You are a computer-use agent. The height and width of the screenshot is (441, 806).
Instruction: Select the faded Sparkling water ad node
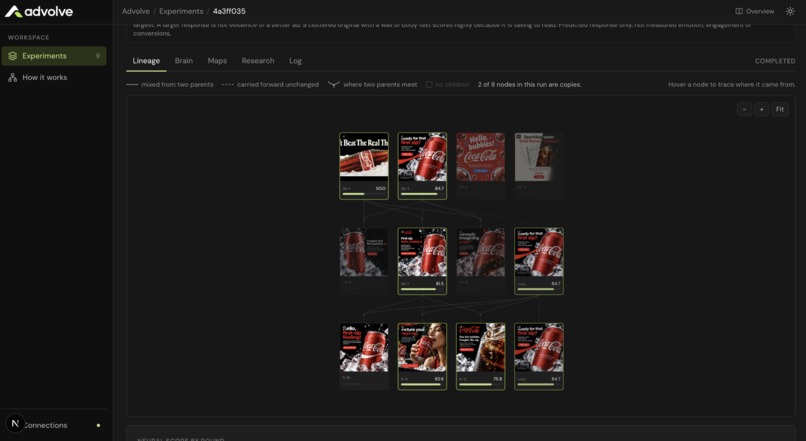[x=539, y=166]
